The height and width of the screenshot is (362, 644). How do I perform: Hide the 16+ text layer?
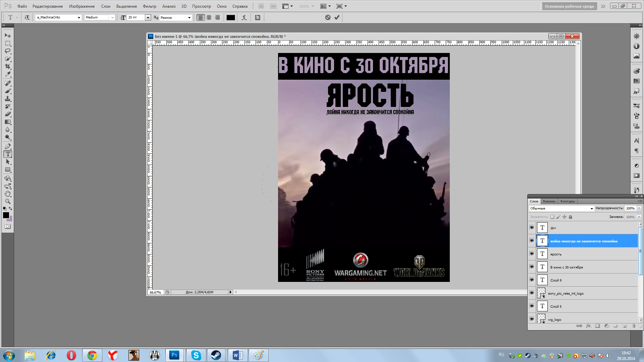532,228
